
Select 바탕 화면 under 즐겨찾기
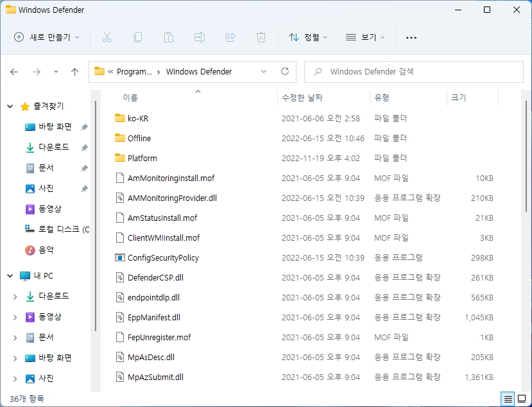(55, 127)
